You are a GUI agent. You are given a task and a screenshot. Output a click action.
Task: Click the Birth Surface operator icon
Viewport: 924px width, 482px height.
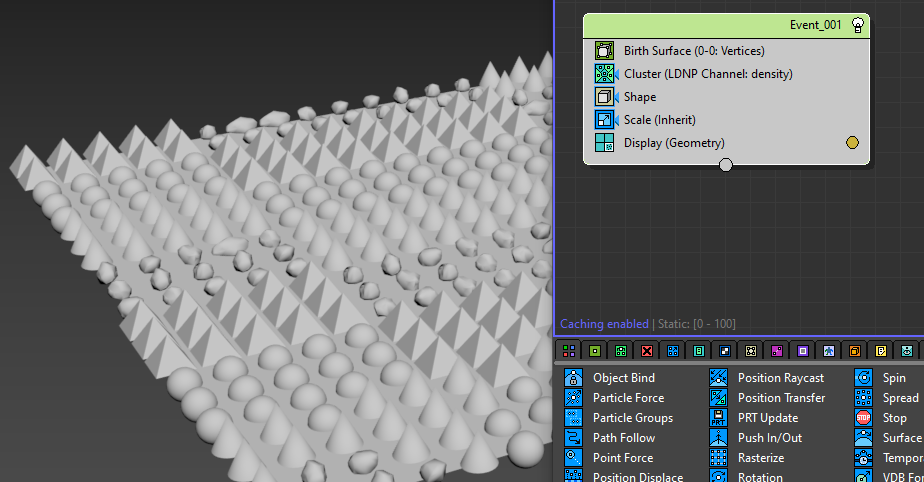(x=604, y=51)
